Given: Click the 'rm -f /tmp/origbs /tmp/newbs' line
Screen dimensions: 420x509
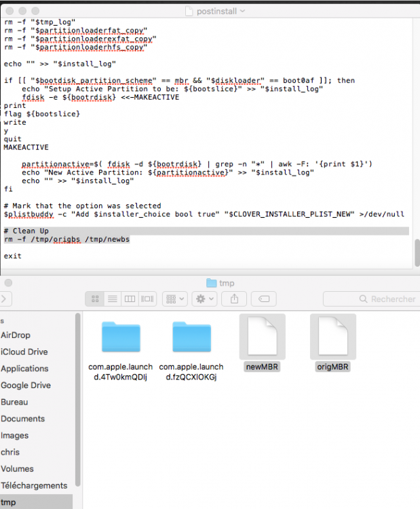Looking at the screenshot, I should click(x=67, y=240).
